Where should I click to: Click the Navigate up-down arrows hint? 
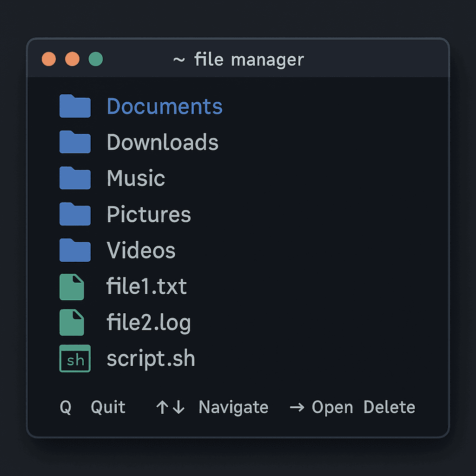point(170,408)
